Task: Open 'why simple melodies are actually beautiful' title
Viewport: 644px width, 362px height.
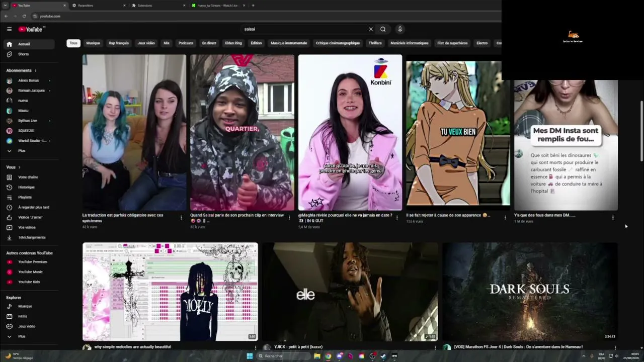Action: point(132,347)
